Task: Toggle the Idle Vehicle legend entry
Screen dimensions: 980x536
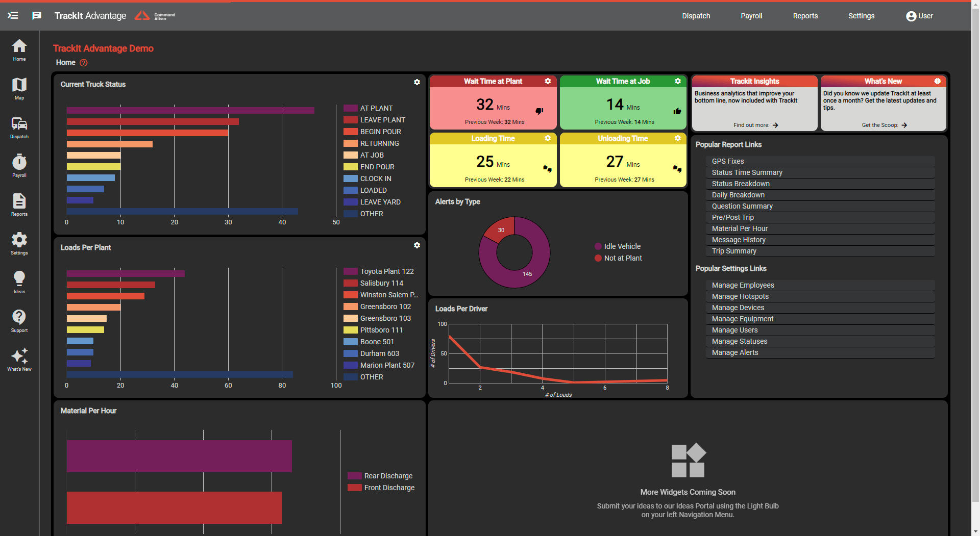Action: (618, 246)
